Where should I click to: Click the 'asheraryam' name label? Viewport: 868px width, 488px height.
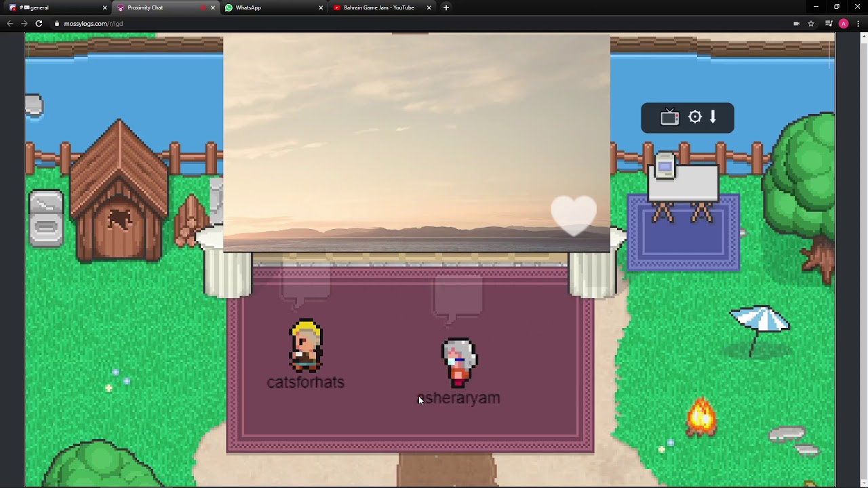coord(458,398)
